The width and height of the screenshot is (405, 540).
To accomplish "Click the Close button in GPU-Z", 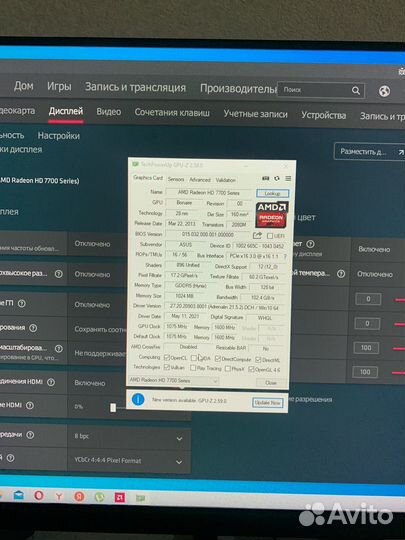I will point(271,382).
